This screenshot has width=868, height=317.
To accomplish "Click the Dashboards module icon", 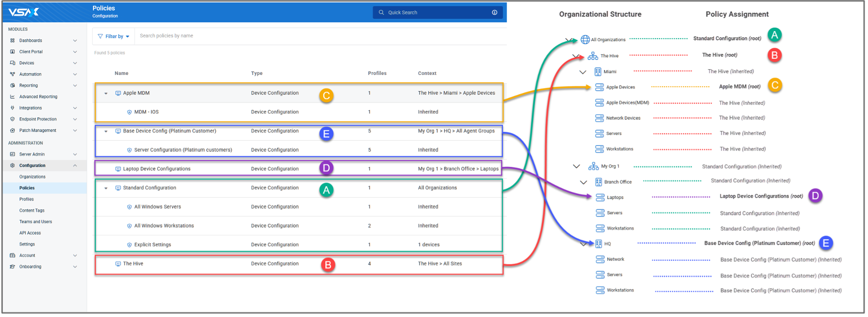I will (x=12, y=40).
